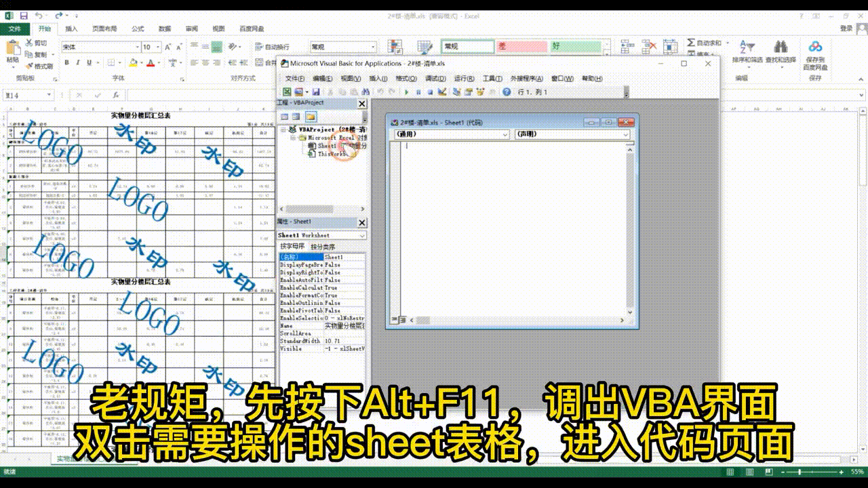The width and height of the screenshot is (868, 488).
Task: Click the Reset stop icon in VBA toolbar
Action: (x=430, y=91)
